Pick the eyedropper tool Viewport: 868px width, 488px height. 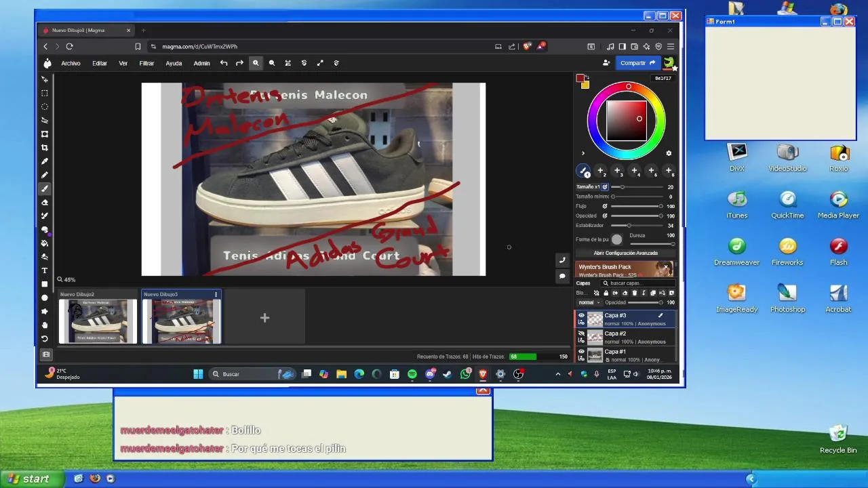(x=45, y=161)
